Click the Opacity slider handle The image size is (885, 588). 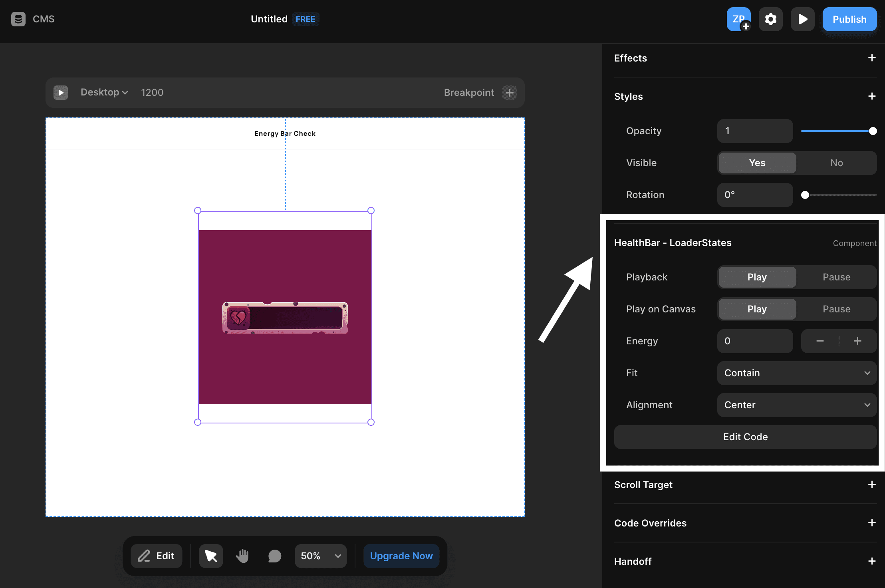[873, 131]
